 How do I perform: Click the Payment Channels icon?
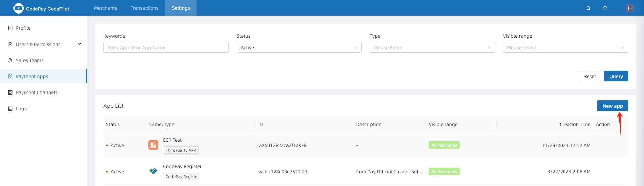point(10,92)
